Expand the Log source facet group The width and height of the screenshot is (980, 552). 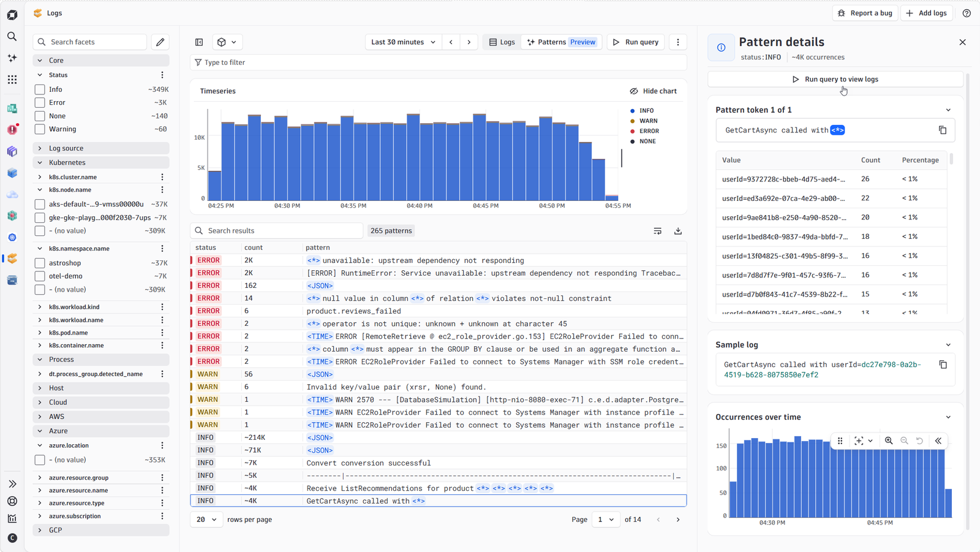pyautogui.click(x=101, y=148)
